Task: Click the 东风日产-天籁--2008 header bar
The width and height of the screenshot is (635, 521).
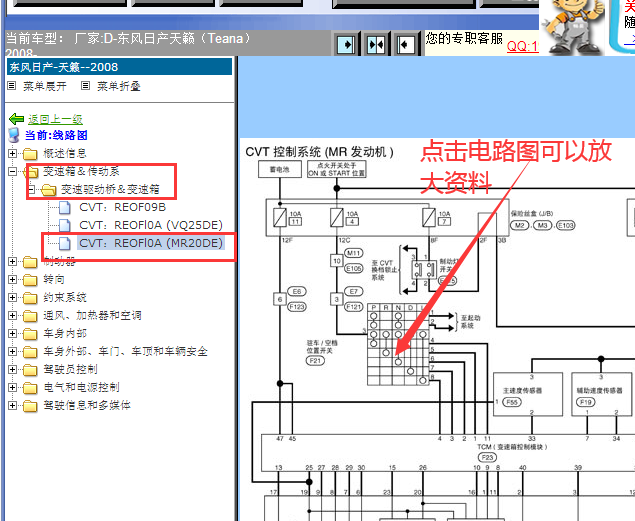Action: (120, 67)
